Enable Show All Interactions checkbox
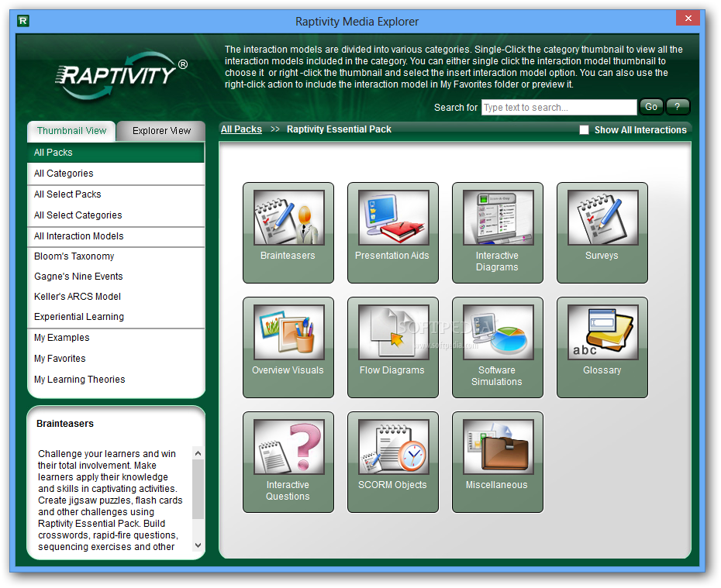This screenshot has height=588, width=721. point(584,130)
